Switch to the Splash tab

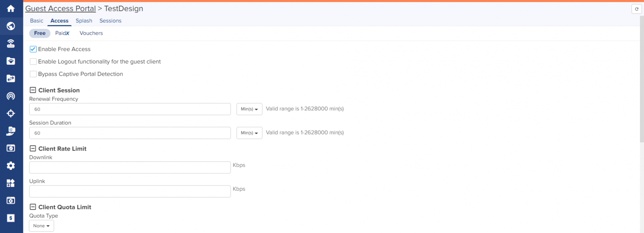tap(84, 21)
